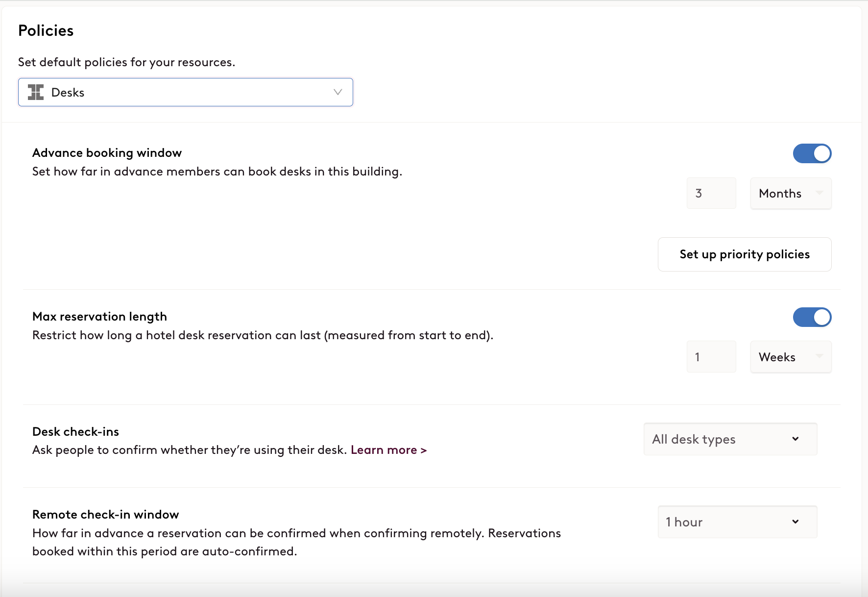The image size is (868, 597).
Task: Open the 1 hour check-in window dropdown
Action: 737,522
